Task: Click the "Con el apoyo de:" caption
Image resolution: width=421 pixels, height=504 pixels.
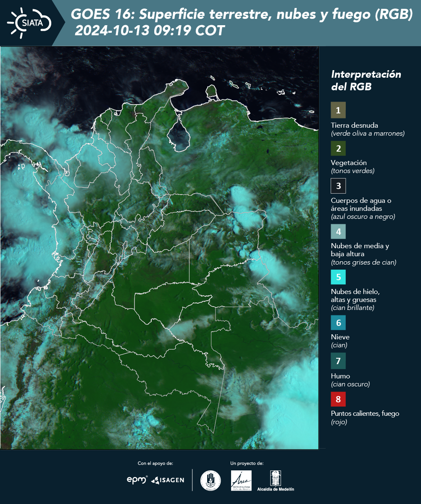Action: coord(155,463)
